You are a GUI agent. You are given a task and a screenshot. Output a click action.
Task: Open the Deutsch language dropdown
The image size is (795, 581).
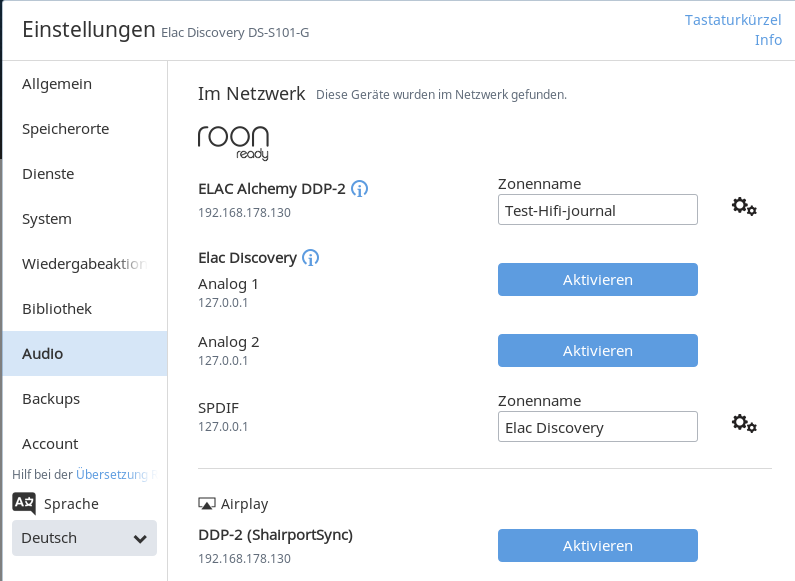point(84,538)
